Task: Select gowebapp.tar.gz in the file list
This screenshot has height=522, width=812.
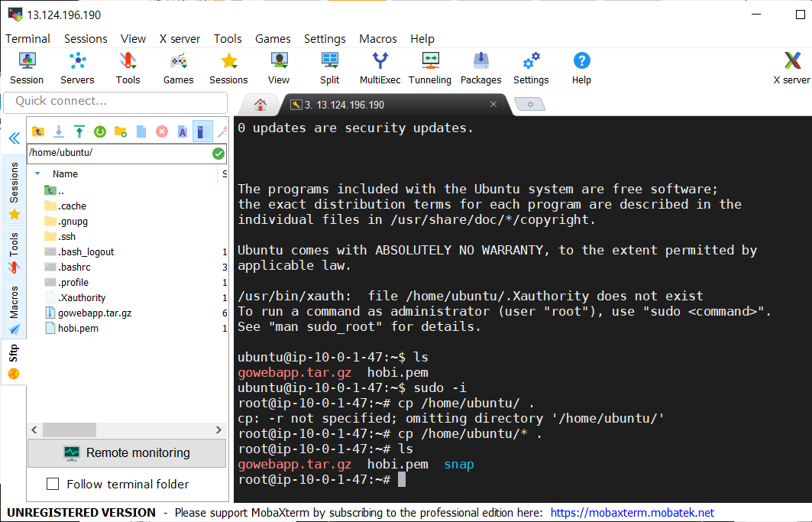Action: click(89, 313)
